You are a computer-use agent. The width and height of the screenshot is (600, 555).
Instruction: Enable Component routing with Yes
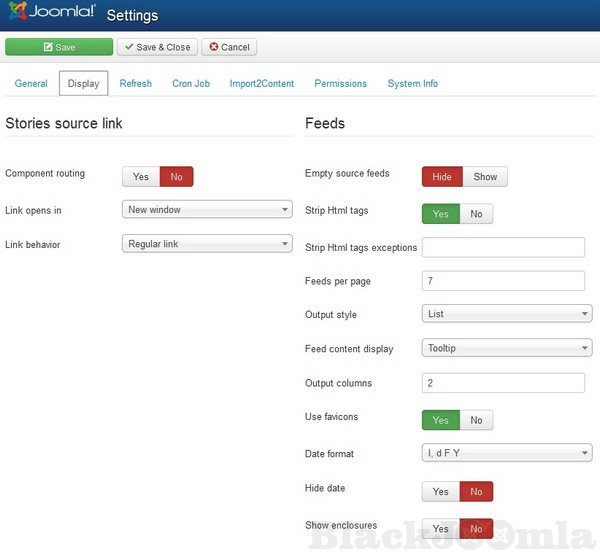tap(141, 177)
